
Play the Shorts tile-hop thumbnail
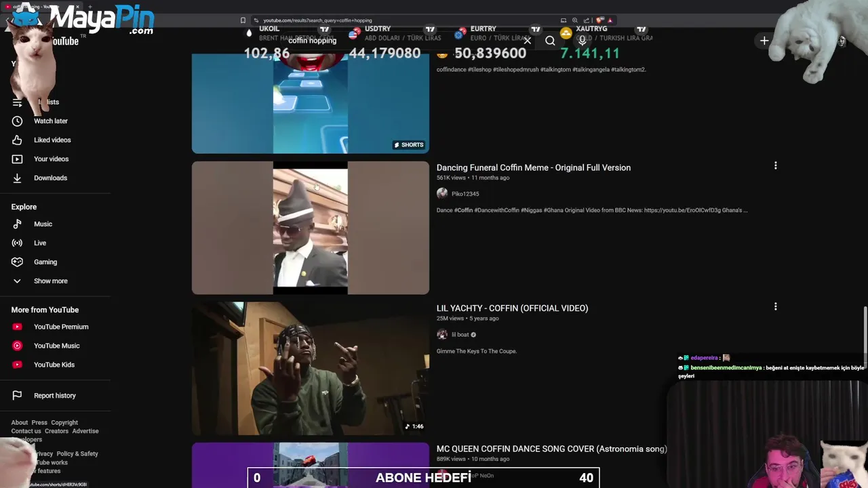[311, 103]
